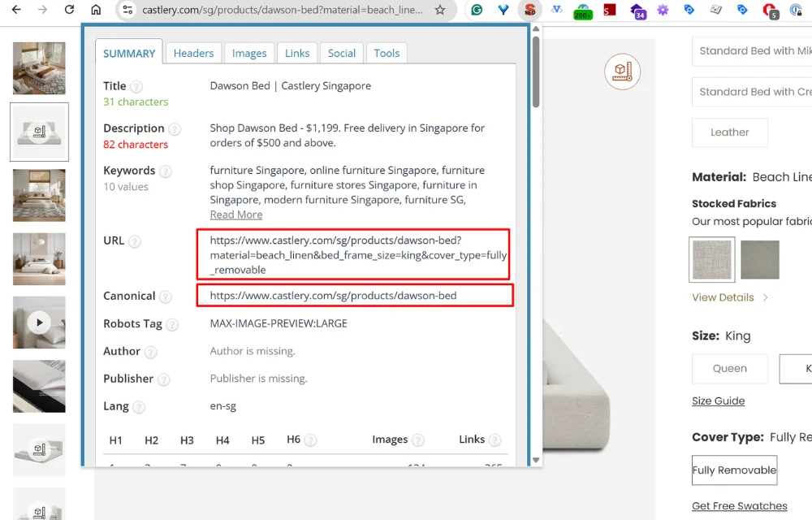The width and height of the screenshot is (812, 520).
Task: Click the Title help question-mark icon
Action: pyautogui.click(x=135, y=85)
